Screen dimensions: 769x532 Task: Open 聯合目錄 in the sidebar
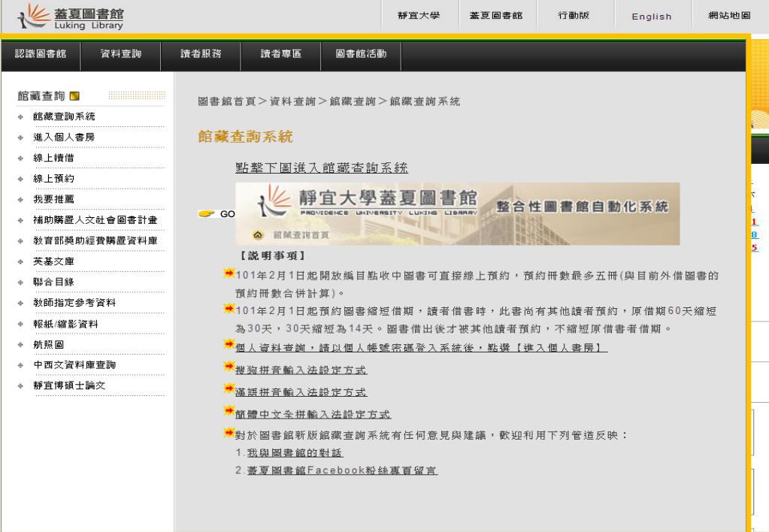tap(53, 282)
